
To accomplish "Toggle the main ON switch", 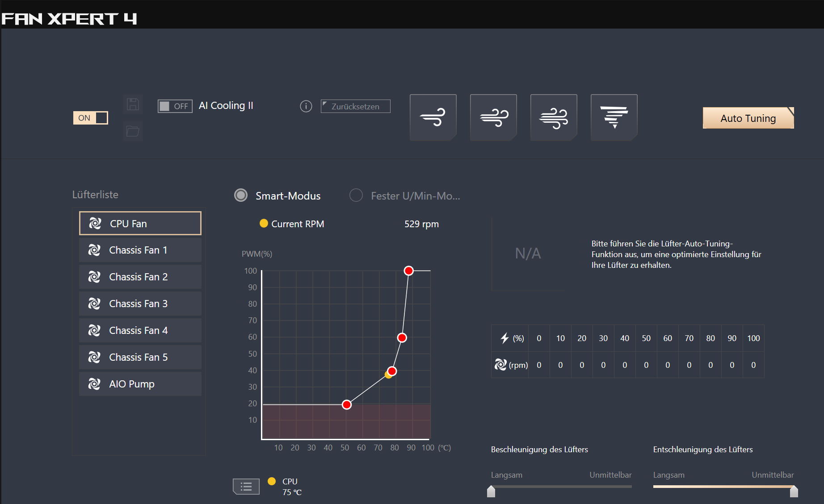I will (91, 118).
